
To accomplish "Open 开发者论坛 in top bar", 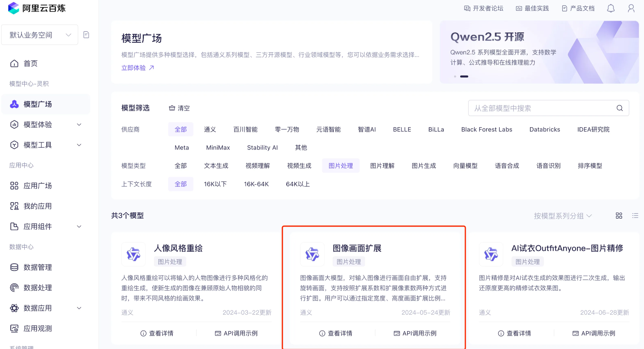I will pyautogui.click(x=484, y=8).
